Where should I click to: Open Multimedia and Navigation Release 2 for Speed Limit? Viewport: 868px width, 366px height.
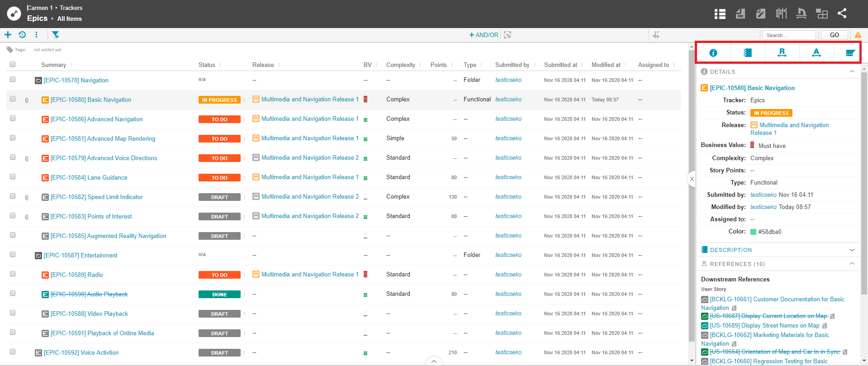pyautogui.click(x=310, y=197)
